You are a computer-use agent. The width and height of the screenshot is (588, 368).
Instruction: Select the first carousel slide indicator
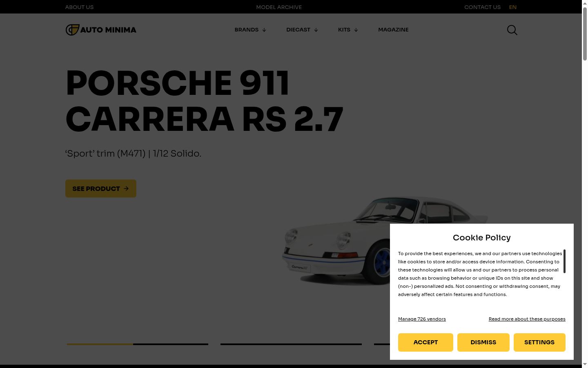[x=138, y=344]
